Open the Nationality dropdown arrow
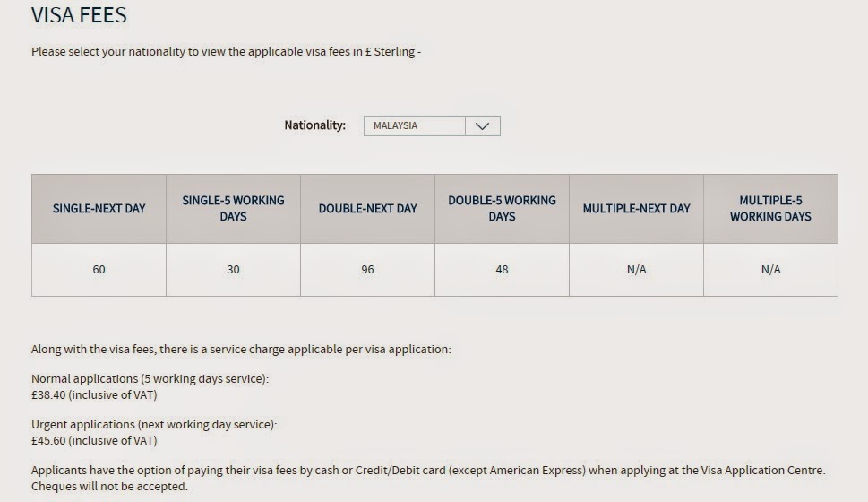The width and height of the screenshot is (868, 502). click(483, 125)
